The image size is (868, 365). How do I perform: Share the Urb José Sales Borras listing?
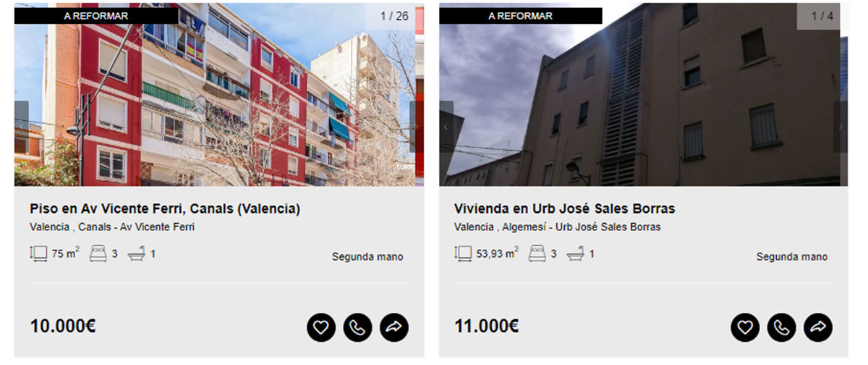pyautogui.click(x=818, y=327)
